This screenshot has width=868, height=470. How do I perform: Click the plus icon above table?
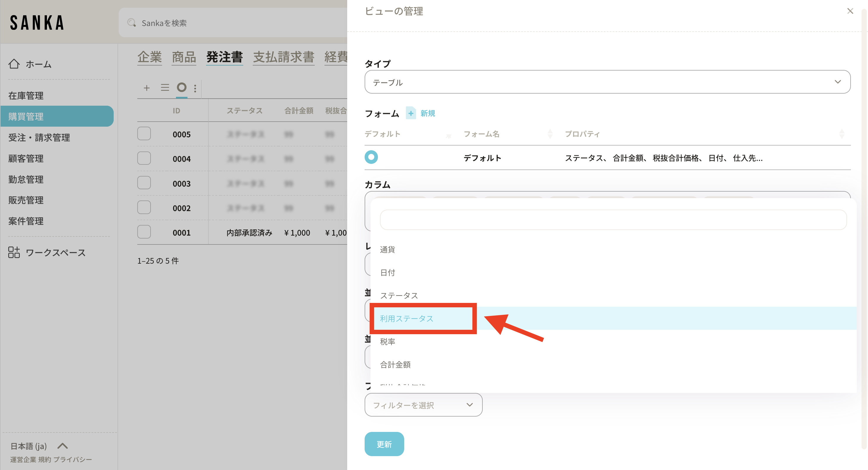tap(146, 88)
